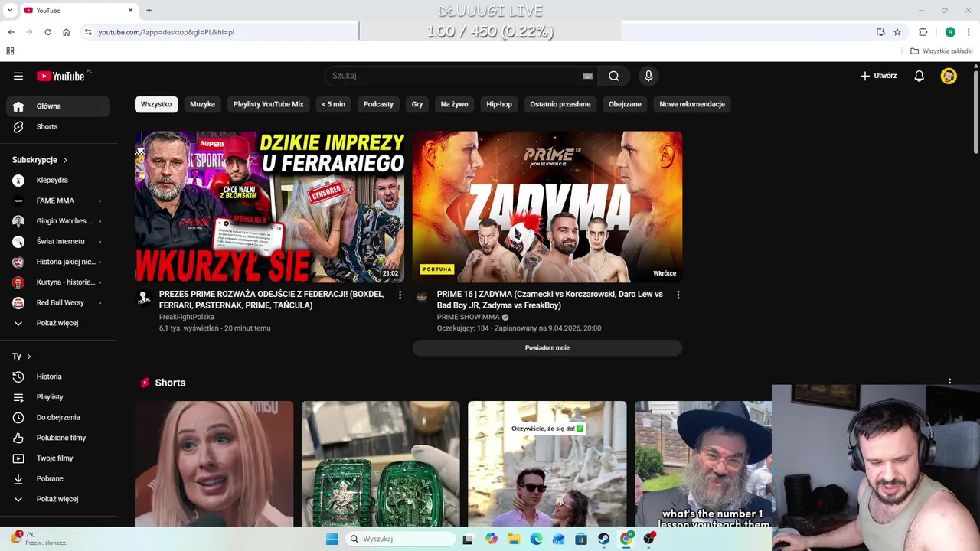Open the notifications bell
980x551 pixels.
pyautogui.click(x=920, y=76)
